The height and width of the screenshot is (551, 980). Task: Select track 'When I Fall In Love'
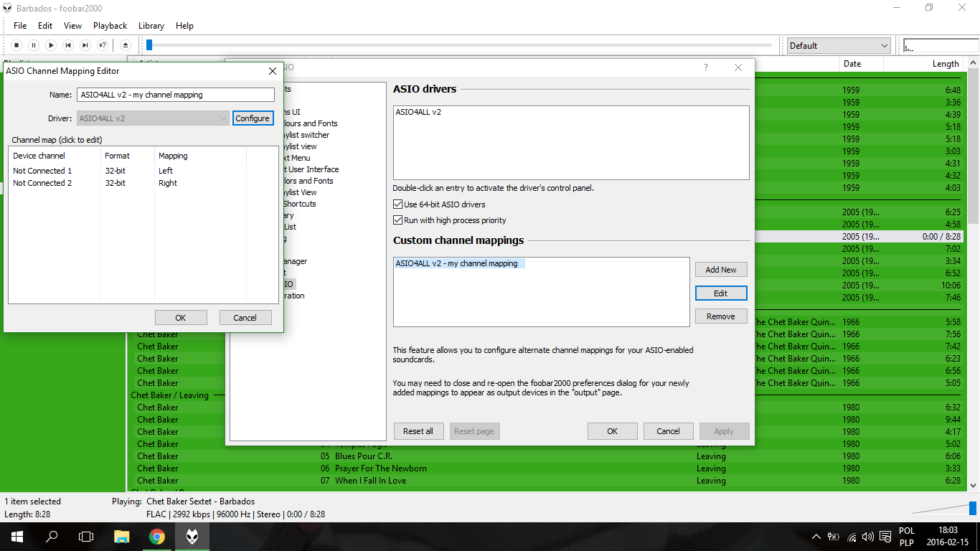pos(370,481)
